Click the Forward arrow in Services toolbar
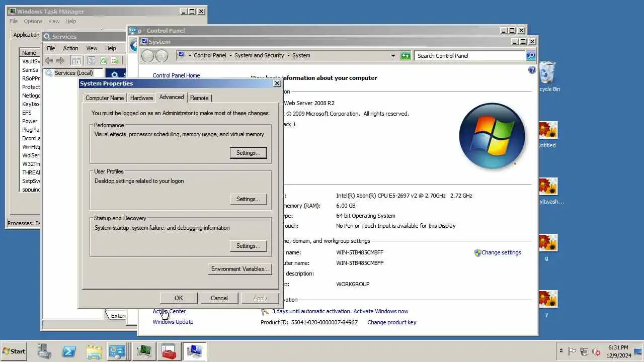 [x=60, y=61]
